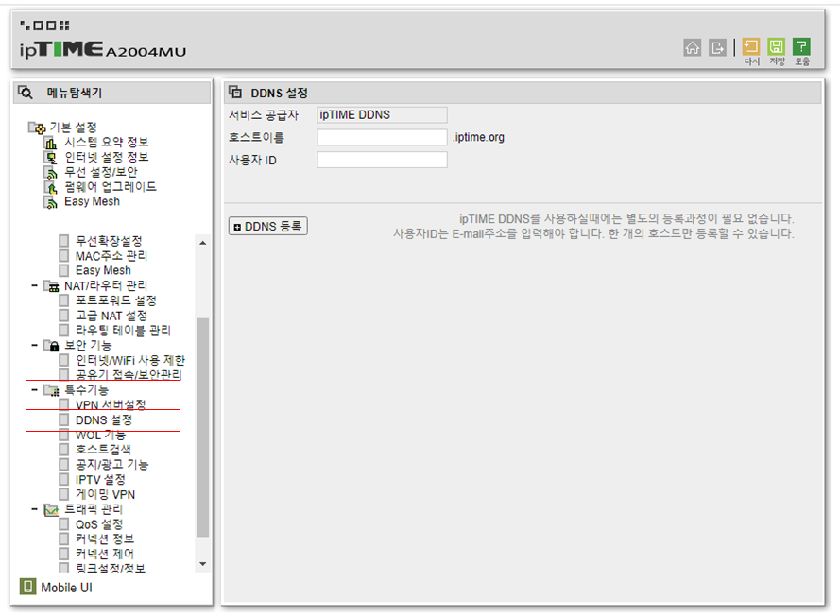Screen dimensions: 840x616
Task: Open VPN 서버설정 menu item
Action: click(111, 405)
